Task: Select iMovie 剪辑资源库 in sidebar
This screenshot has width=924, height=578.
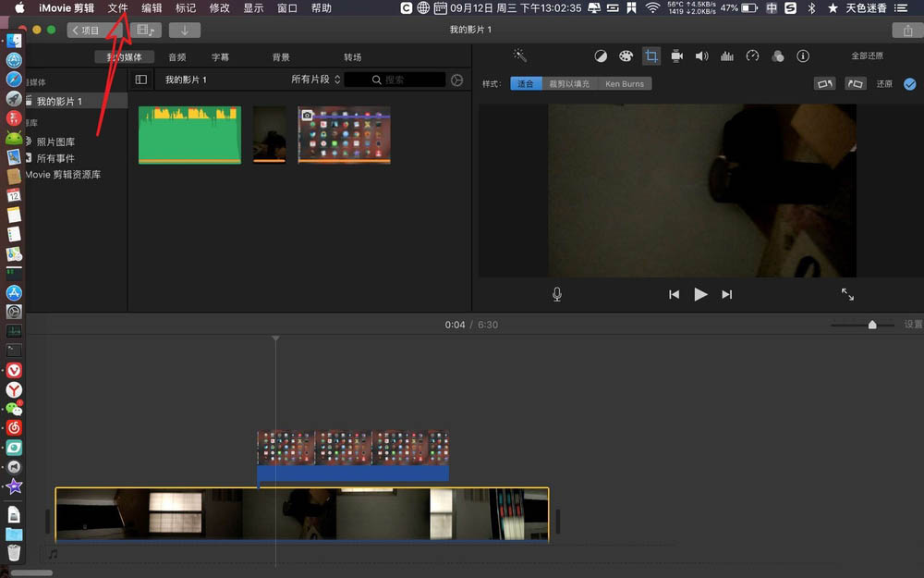Action: tap(63, 175)
